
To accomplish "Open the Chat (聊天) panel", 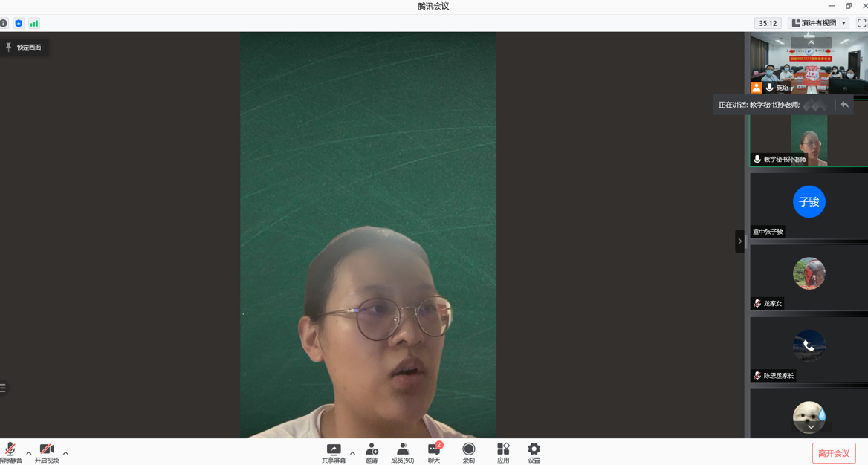I will [x=434, y=452].
